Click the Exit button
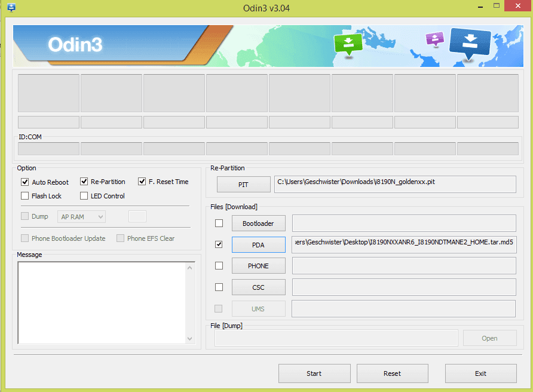This screenshot has width=533, height=392. point(481,373)
